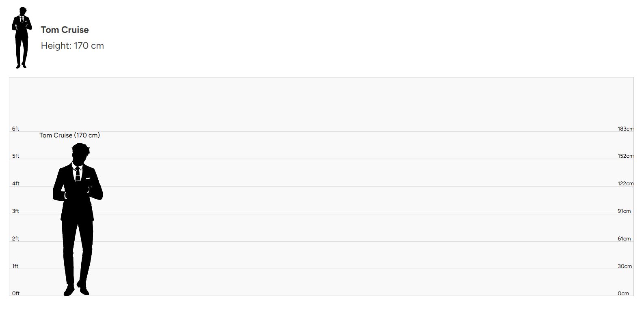The height and width of the screenshot is (309, 644).
Task: Click the 30cm scale label
Action: (625, 266)
